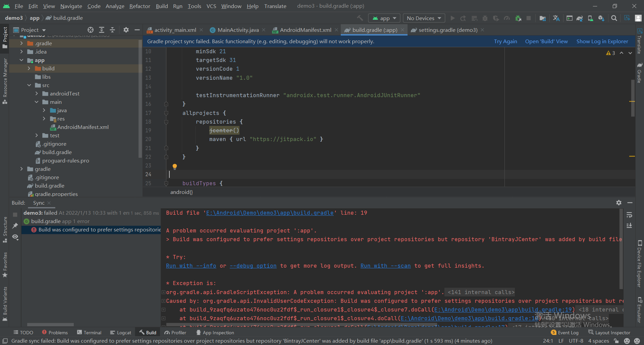Collapse the src folder

[29, 85]
